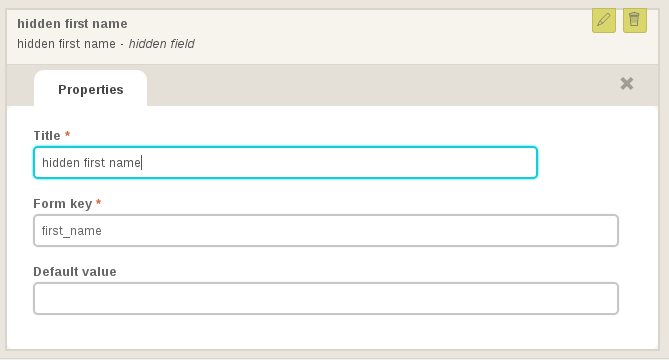Select the Properties tab
The width and height of the screenshot is (669, 360).
tap(90, 89)
